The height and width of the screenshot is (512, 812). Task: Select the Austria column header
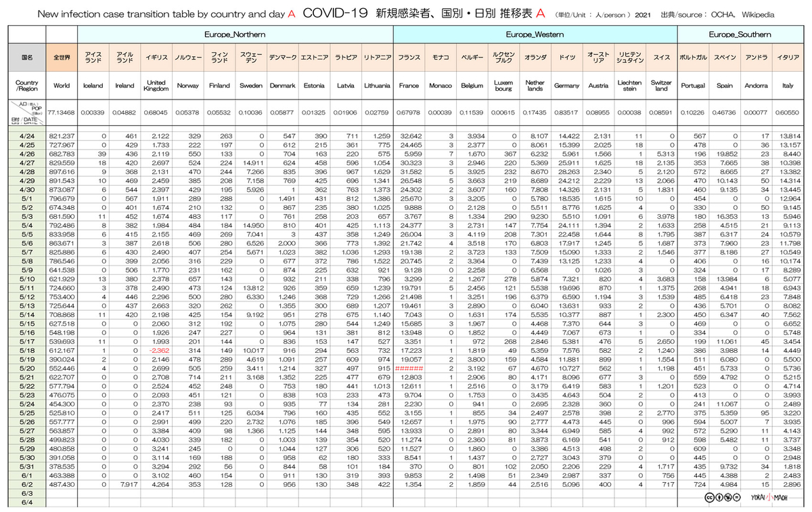(598, 86)
